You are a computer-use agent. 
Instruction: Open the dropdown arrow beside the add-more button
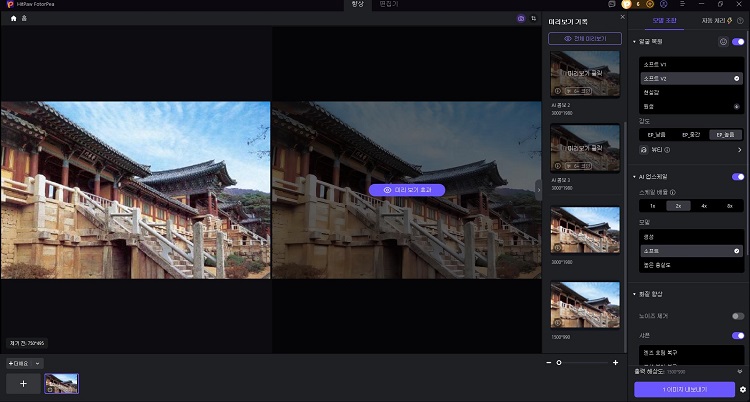coord(38,364)
